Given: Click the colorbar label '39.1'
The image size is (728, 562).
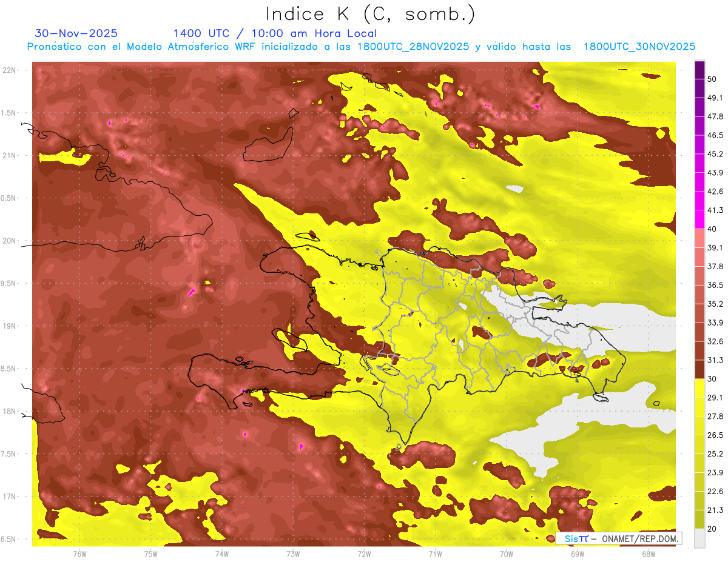Looking at the screenshot, I should click(715, 247).
